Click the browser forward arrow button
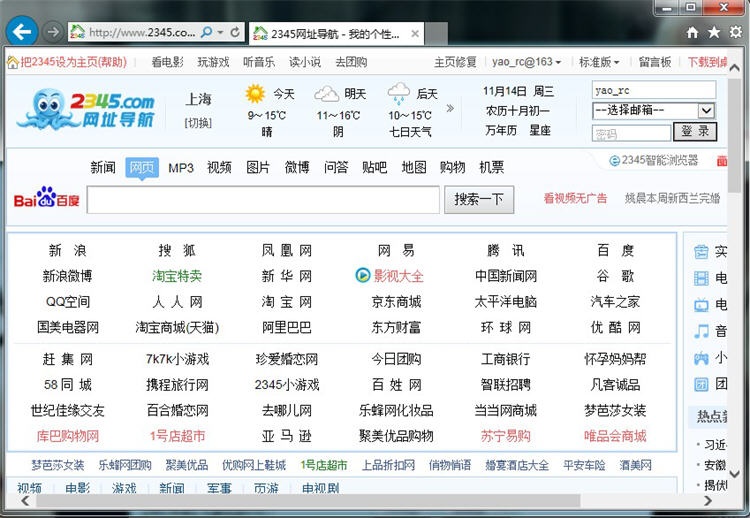The width and height of the screenshot is (750, 518). [x=52, y=33]
